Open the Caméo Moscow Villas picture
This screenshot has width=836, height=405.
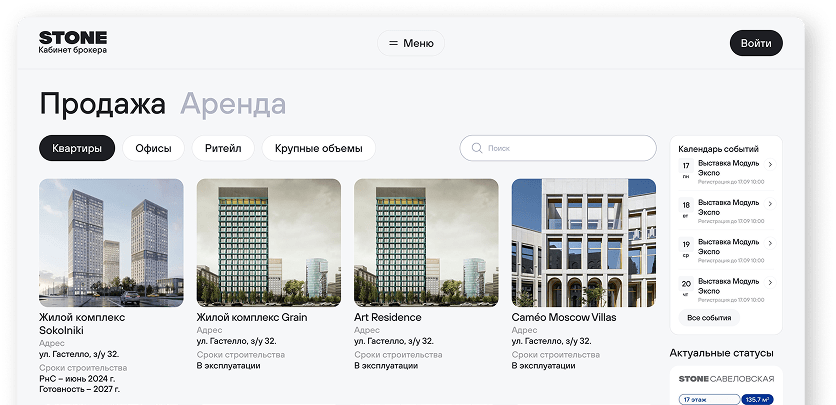pyautogui.click(x=583, y=241)
